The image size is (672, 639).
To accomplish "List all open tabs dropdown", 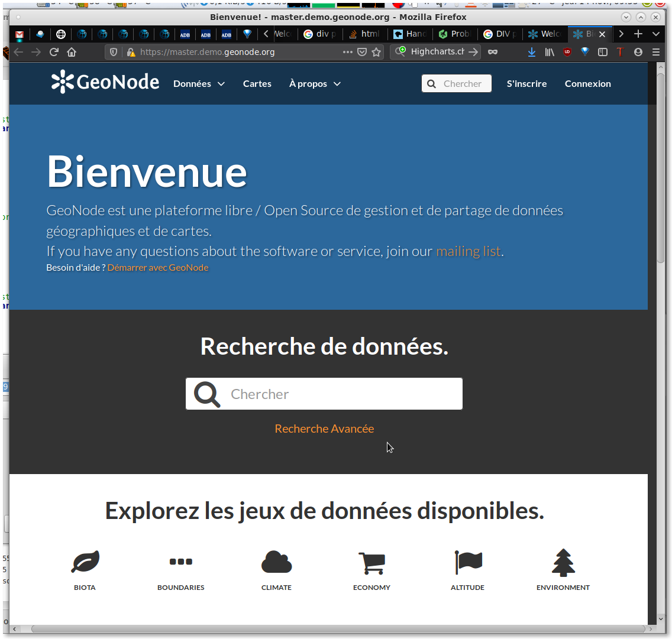I will pos(655,34).
